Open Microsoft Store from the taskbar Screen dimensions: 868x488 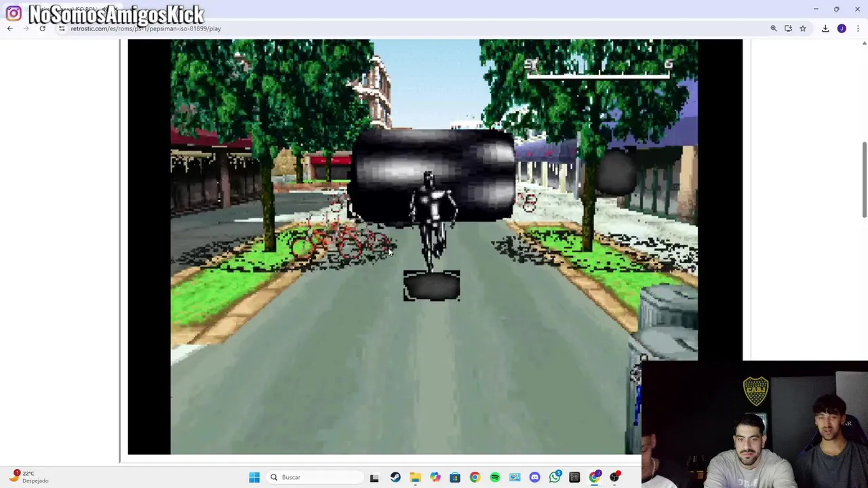click(455, 477)
